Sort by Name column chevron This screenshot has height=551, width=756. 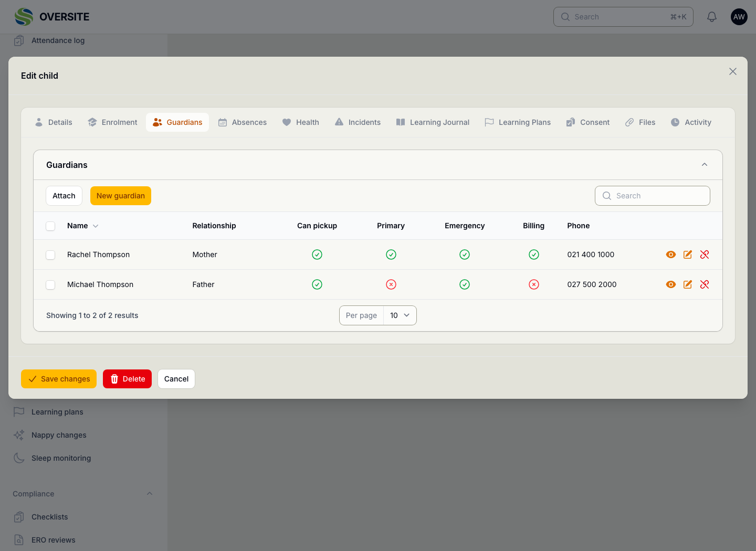96,226
